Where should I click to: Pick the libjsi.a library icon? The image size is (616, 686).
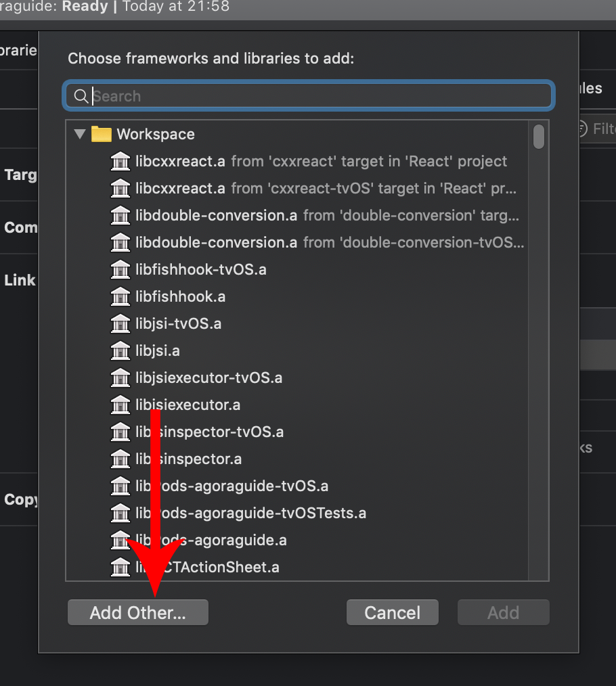pos(120,351)
